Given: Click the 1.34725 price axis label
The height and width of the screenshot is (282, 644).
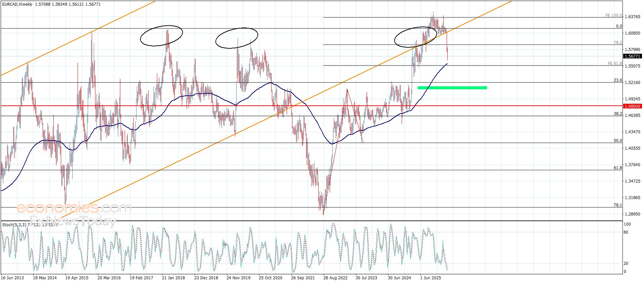Looking at the screenshot, I should (632, 181).
